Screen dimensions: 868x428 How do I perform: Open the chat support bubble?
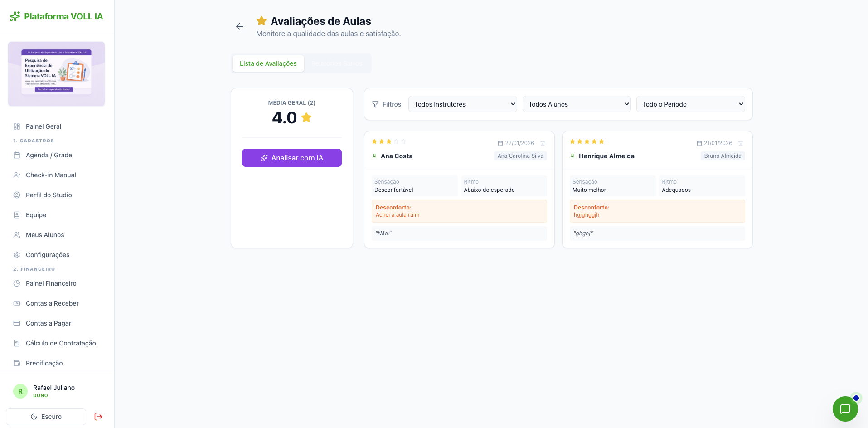(845, 409)
